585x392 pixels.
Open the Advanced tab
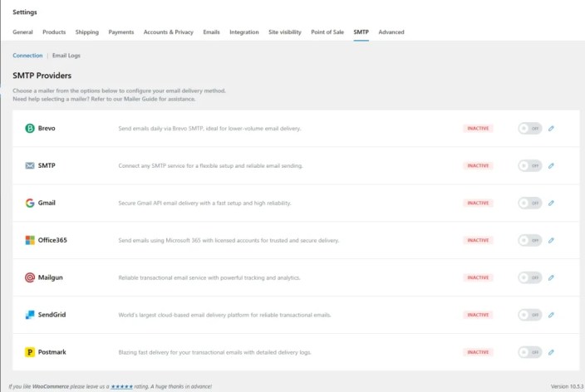click(x=391, y=32)
